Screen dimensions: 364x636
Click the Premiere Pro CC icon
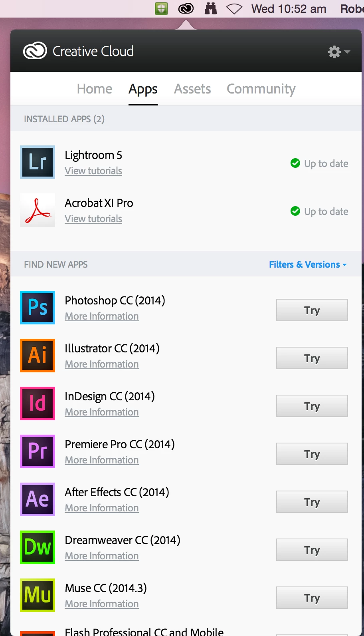click(x=38, y=451)
